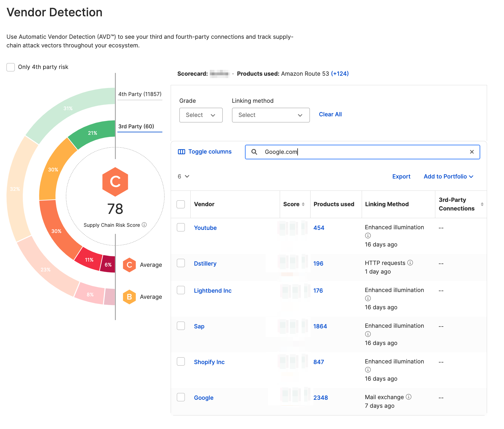This screenshot has width=504, height=429.
Task: Open Shopify's 847 products used link
Action: [x=319, y=362]
